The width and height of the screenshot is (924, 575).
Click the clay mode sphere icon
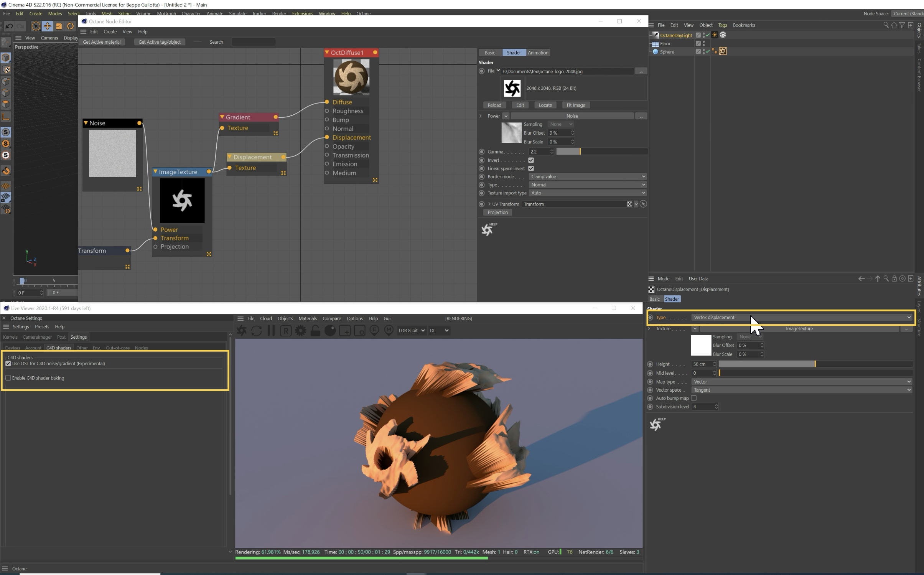[330, 331]
